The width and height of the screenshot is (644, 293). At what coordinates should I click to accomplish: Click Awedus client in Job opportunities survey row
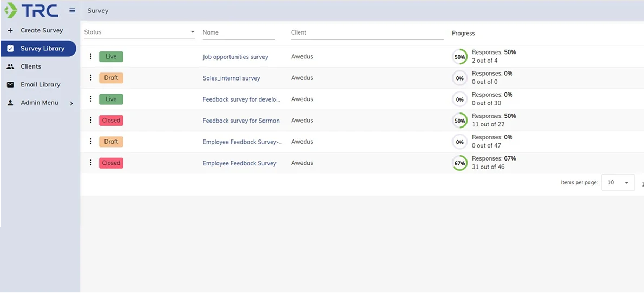(x=302, y=56)
